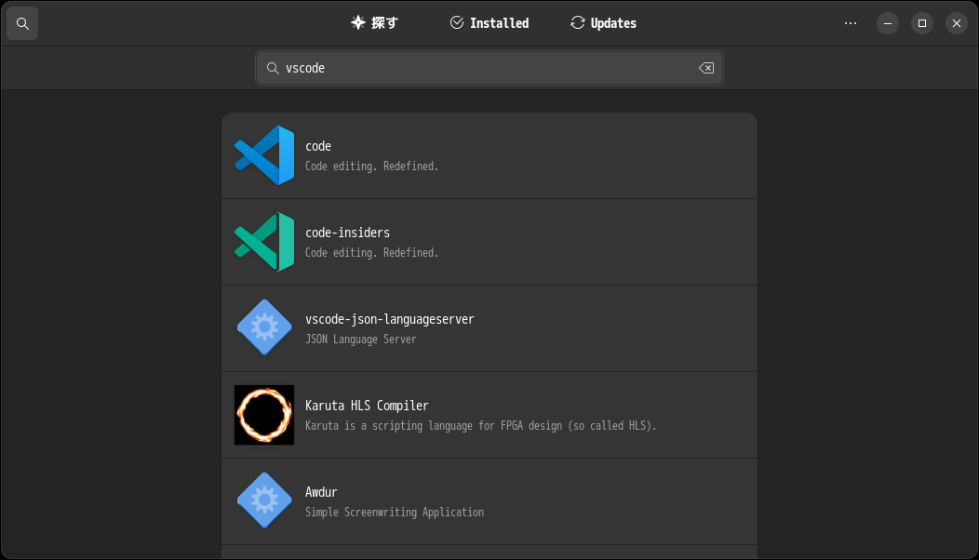This screenshot has height=560, width=979.
Task: Minimize the software window
Action: (x=887, y=23)
